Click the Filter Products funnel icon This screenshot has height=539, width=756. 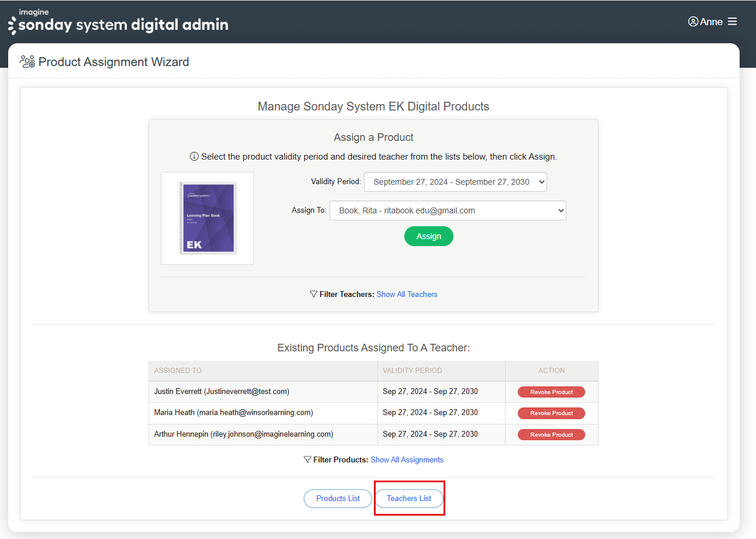tap(307, 459)
